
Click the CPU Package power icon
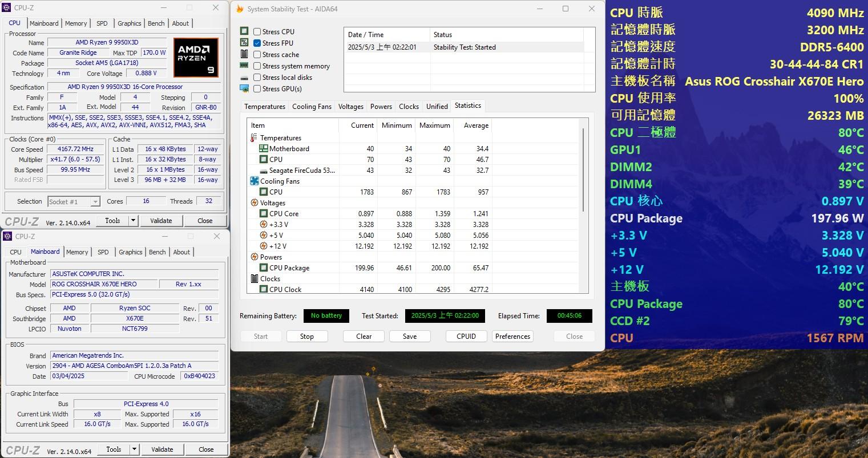click(x=264, y=268)
